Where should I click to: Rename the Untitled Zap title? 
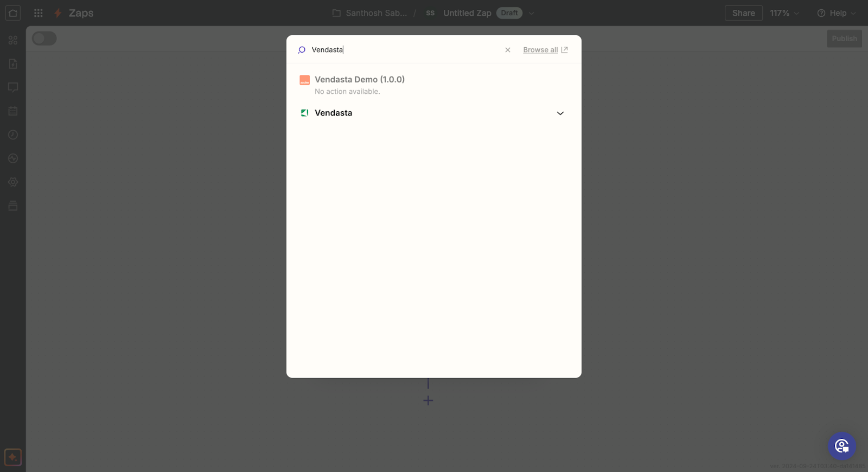467,13
